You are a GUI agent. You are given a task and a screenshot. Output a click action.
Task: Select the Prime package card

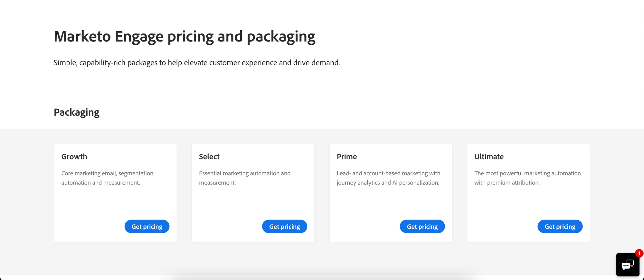pyautogui.click(x=391, y=193)
